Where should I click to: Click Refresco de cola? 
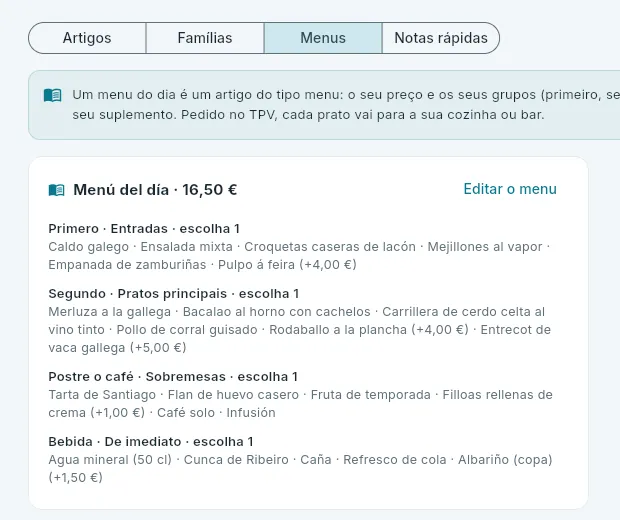click(x=395, y=460)
